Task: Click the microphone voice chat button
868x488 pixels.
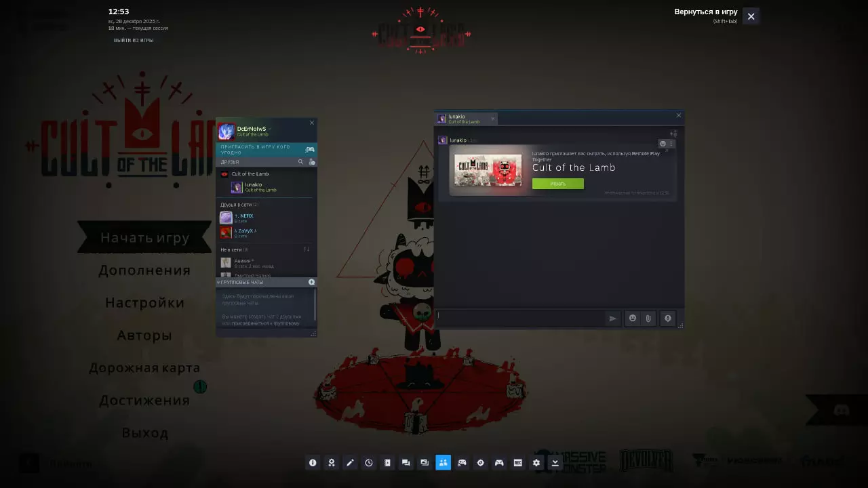Action: coord(668,318)
